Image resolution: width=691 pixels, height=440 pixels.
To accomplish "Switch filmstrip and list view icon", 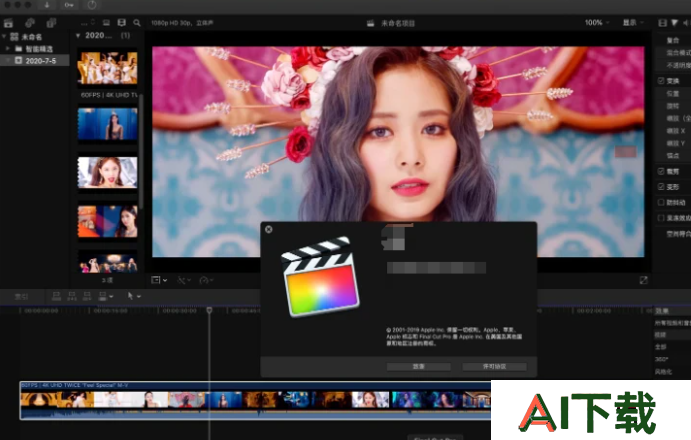I will pos(122,22).
